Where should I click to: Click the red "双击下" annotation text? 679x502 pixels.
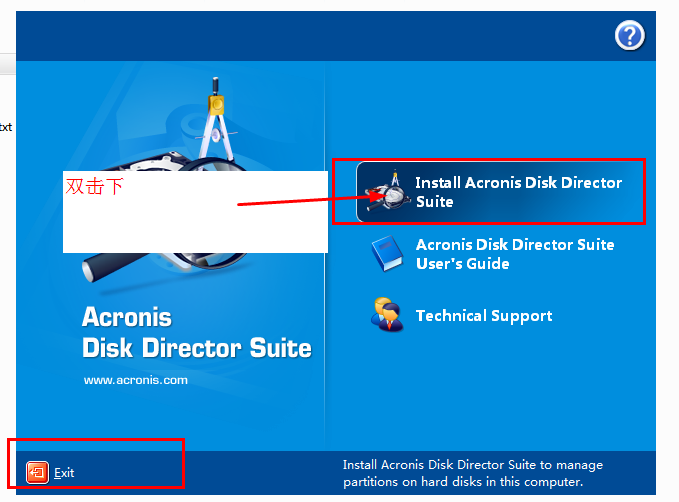coord(94,186)
